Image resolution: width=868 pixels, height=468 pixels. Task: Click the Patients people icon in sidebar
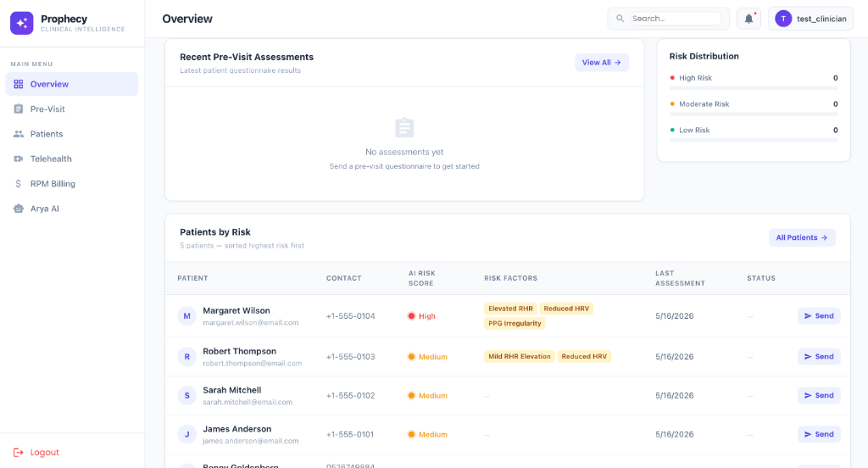point(19,134)
